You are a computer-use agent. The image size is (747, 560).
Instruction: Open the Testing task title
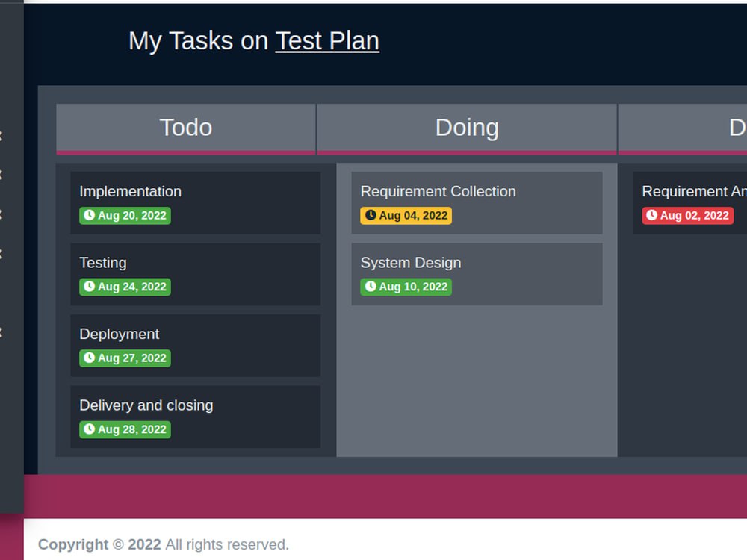coord(103,263)
